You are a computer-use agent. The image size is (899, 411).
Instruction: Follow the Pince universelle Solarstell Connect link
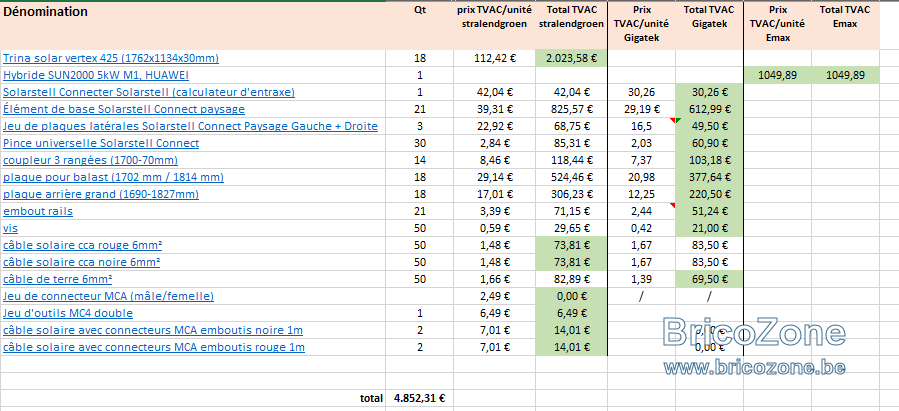(101, 143)
